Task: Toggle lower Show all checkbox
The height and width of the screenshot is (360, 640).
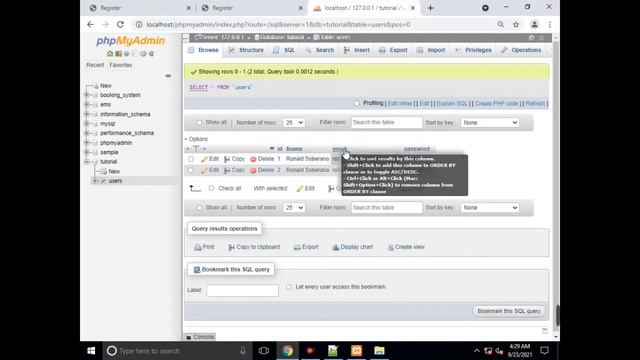Action: [199, 207]
